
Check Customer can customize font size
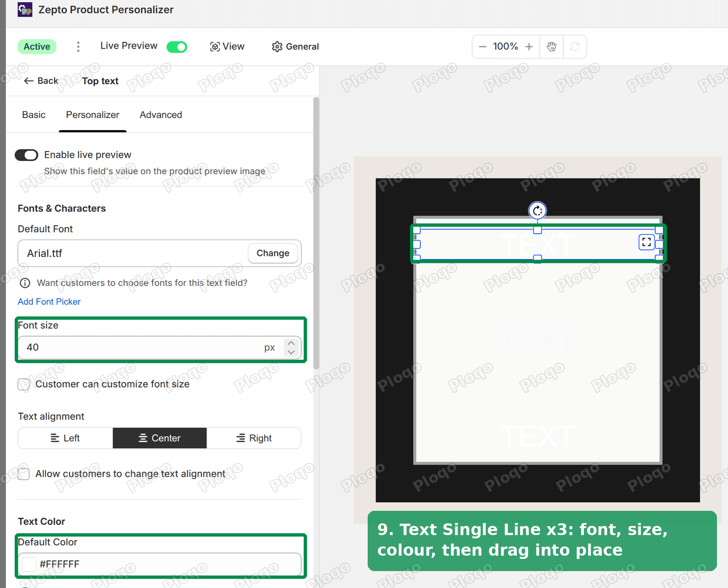24,384
